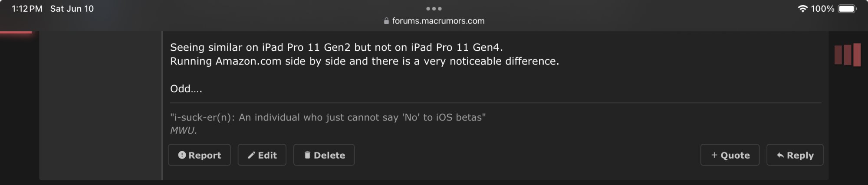
Task: Tap the forums.macrumors.com address field
Action: [x=438, y=21]
